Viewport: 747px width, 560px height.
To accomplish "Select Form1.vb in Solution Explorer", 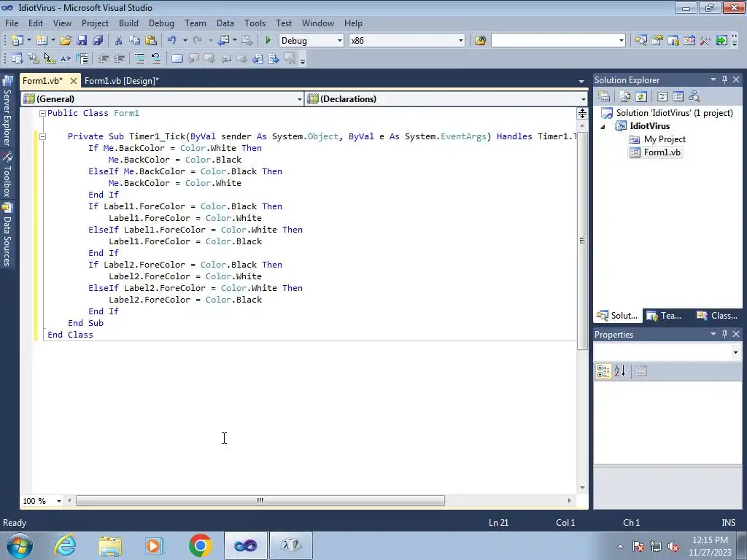I will point(662,152).
